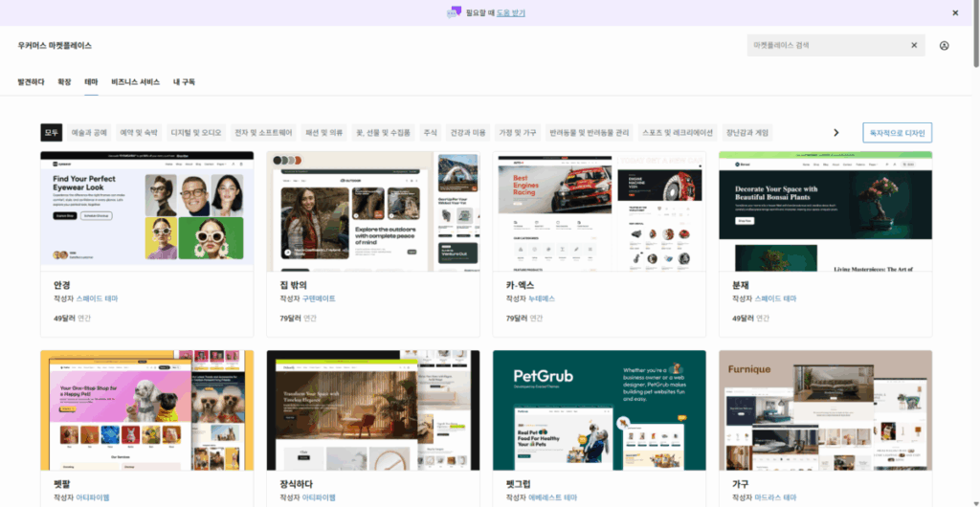Open the Furnique furniture theme thumbnail
The image size is (980, 507).
tap(825, 409)
